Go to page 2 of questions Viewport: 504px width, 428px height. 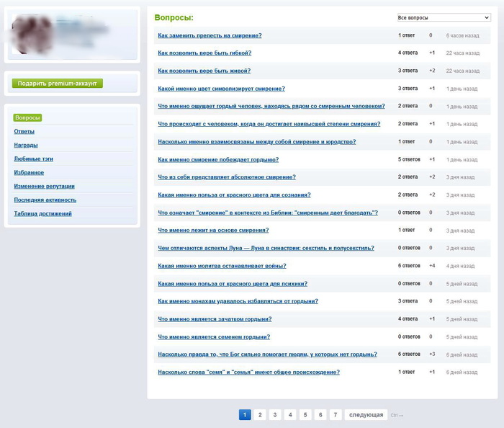pyautogui.click(x=260, y=415)
